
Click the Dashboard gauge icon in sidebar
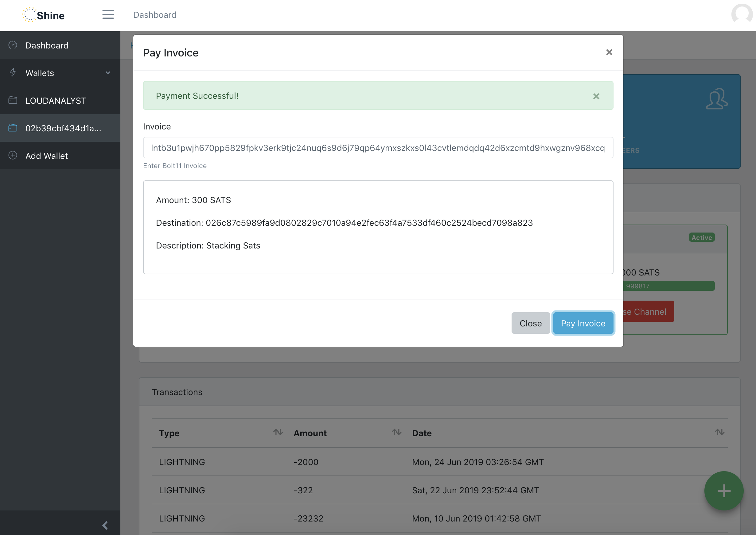13,45
